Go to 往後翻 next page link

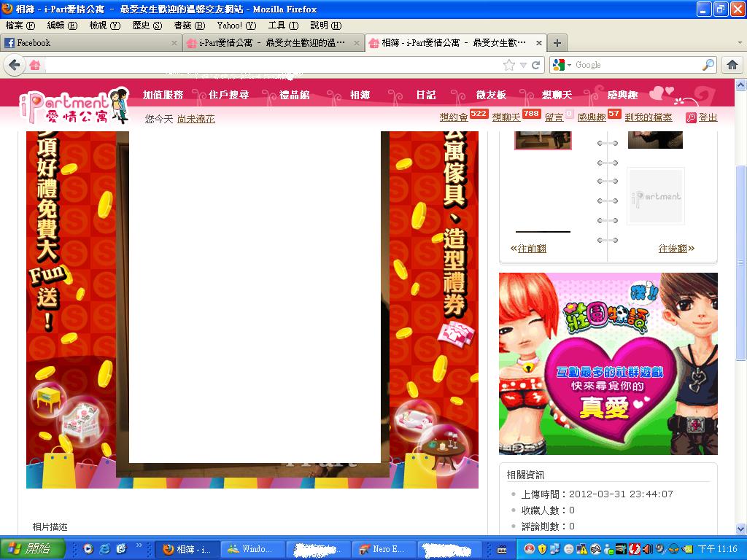point(676,249)
